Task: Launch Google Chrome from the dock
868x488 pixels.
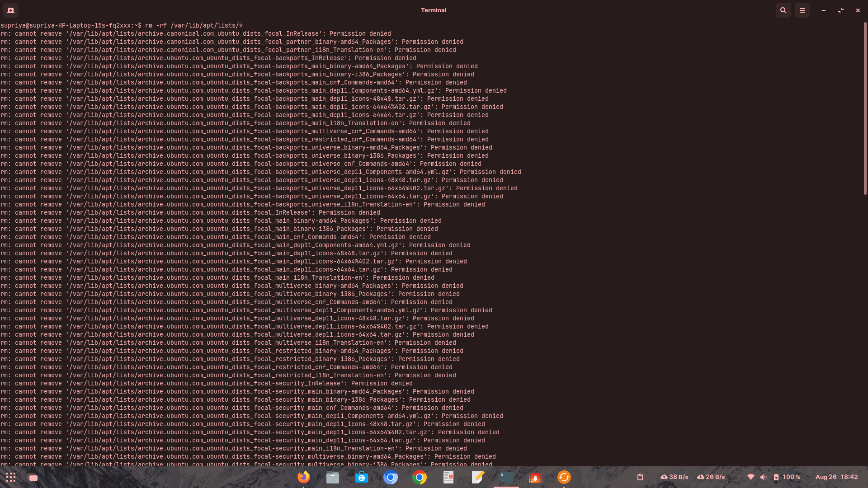Action: point(420,477)
